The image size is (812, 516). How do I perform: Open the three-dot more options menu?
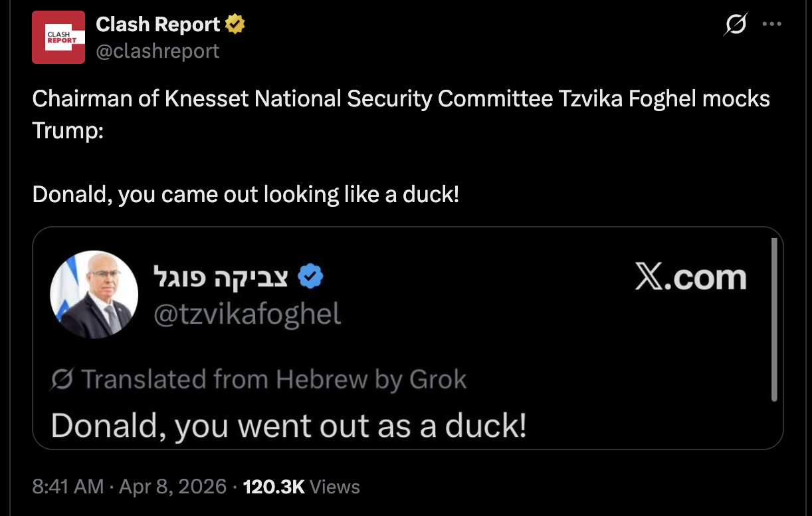(771, 25)
